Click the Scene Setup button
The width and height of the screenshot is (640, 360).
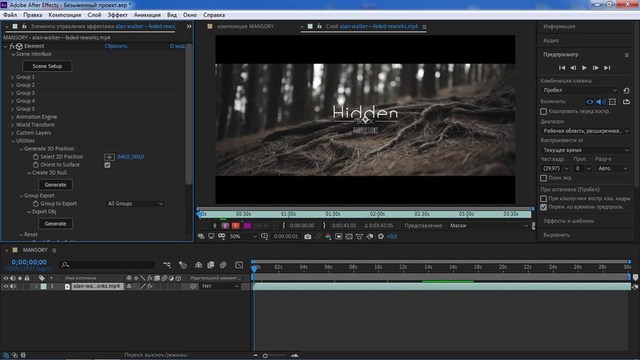(x=47, y=66)
